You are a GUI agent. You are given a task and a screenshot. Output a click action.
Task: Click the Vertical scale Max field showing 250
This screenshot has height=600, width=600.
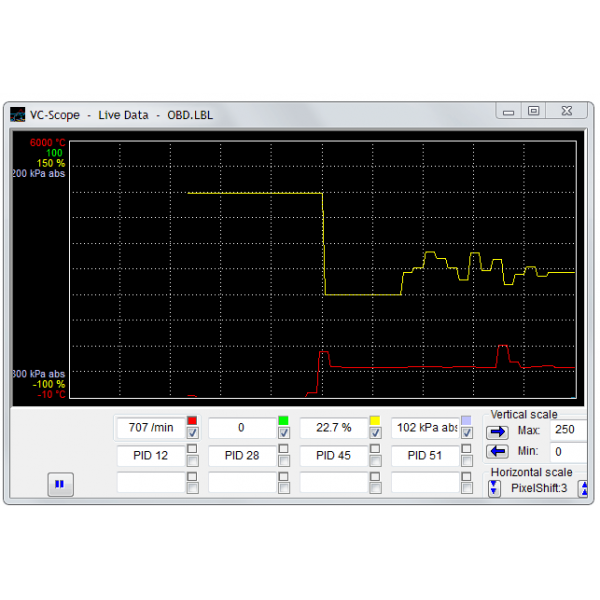pyautogui.click(x=568, y=430)
